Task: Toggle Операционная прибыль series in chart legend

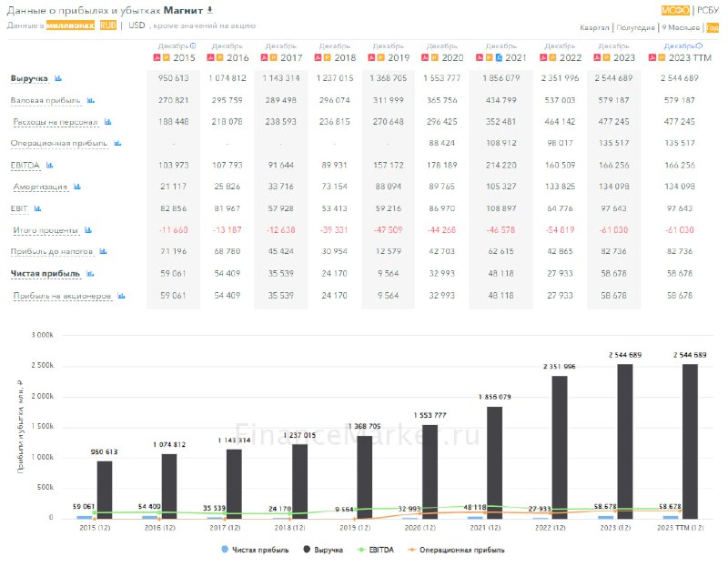Action: [x=456, y=550]
